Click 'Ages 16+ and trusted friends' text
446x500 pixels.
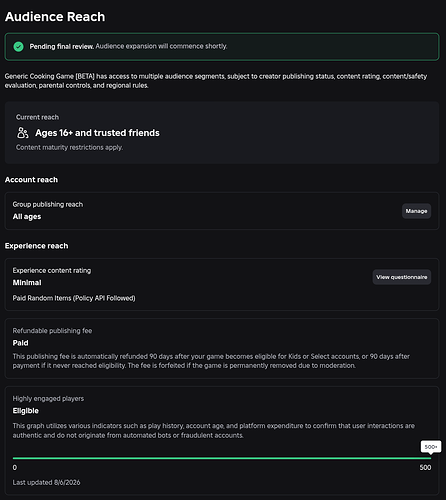[x=97, y=133]
